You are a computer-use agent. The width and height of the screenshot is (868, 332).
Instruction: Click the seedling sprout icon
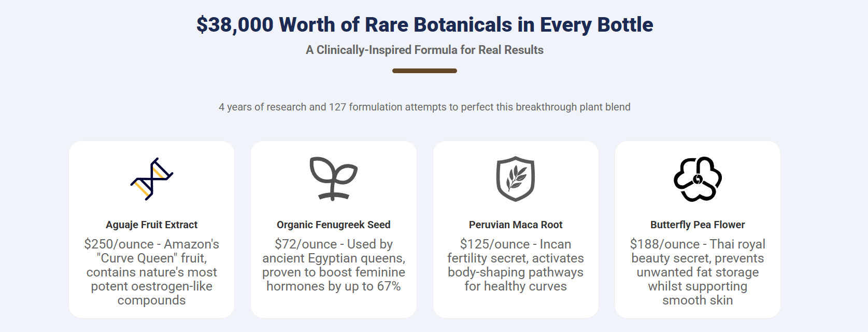333,178
